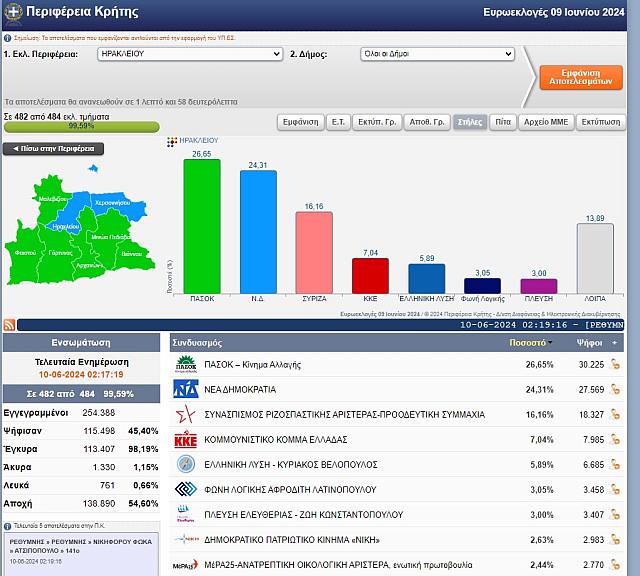
Task: Click the RSS feed icon
Action: pos(9,325)
